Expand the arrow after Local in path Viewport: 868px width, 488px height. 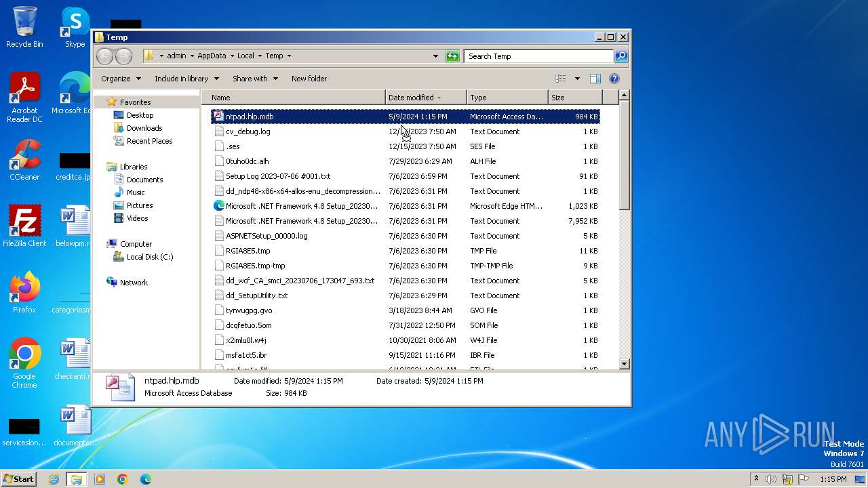[260, 56]
